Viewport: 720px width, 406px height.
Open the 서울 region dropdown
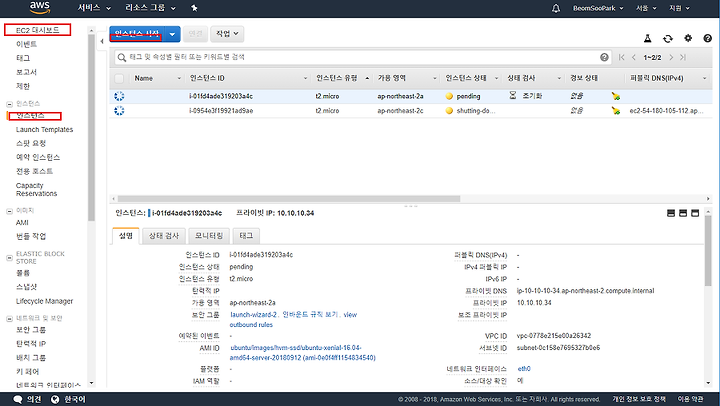tap(646, 8)
